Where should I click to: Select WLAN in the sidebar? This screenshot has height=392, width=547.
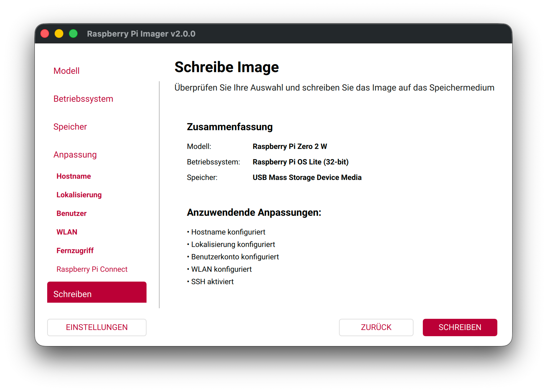click(x=67, y=232)
